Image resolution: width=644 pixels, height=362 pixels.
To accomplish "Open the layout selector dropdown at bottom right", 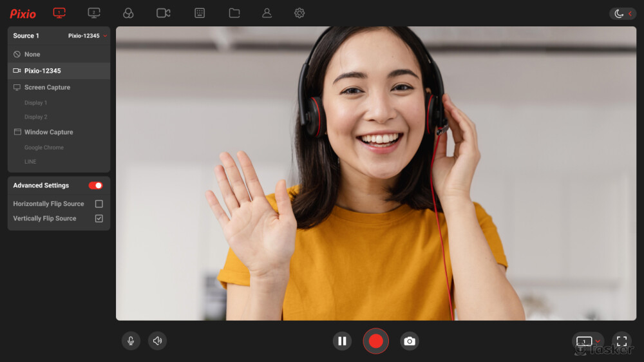I will click(588, 341).
